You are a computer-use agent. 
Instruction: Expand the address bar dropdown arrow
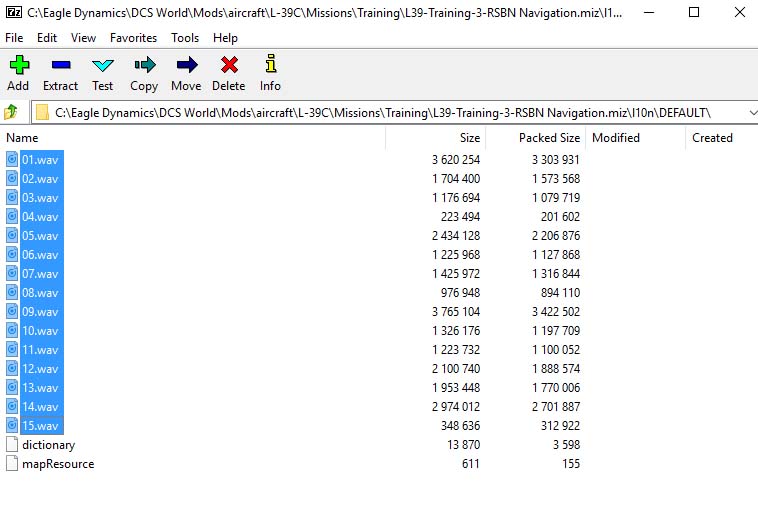pyautogui.click(x=753, y=113)
